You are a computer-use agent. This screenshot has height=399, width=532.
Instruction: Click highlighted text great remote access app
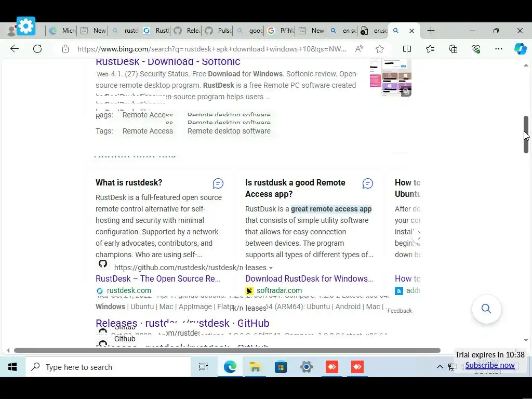click(x=331, y=209)
